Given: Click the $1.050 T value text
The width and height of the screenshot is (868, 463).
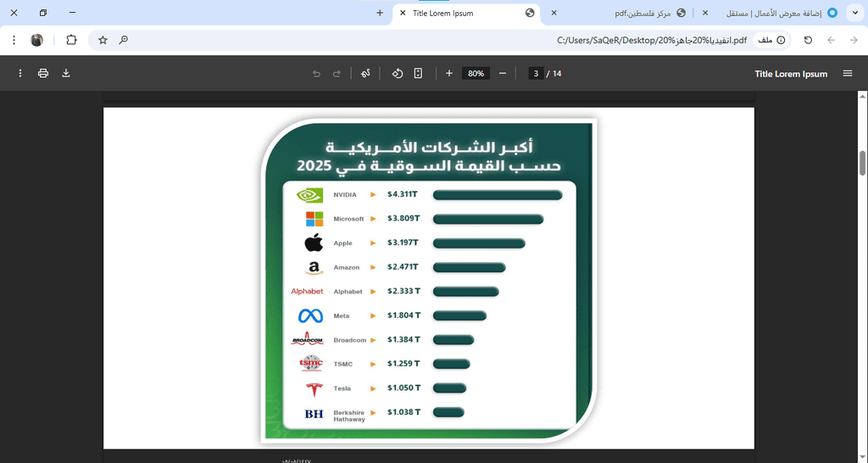Looking at the screenshot, I should [403, 388].
